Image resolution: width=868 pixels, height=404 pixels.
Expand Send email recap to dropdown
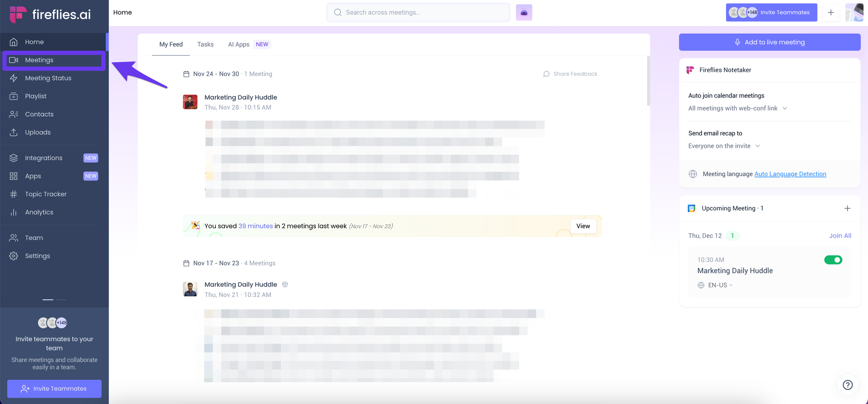click(x=724, y=146)
